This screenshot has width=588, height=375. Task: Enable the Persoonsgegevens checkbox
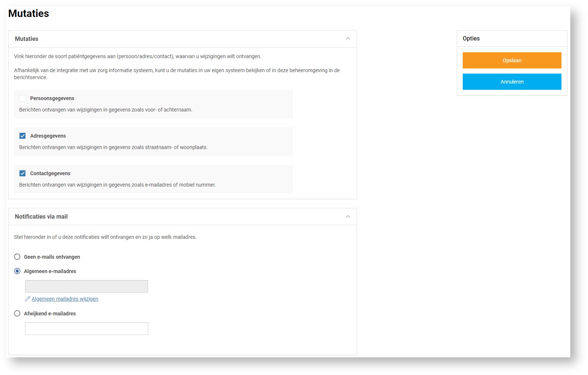(22, 98)
